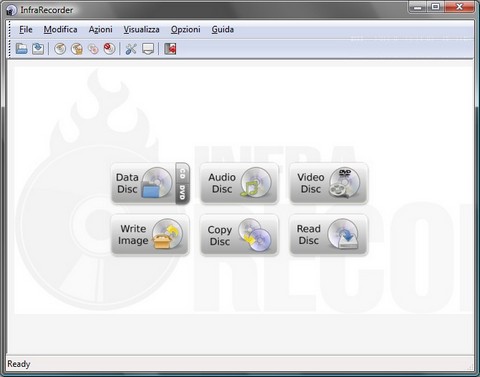Open the Guida menu
The image size is (480, 377).
[x=223, y=30]
